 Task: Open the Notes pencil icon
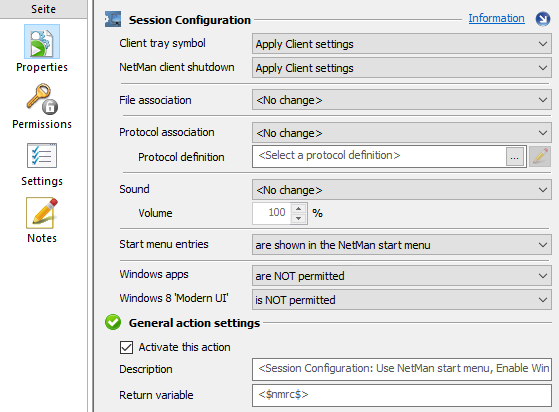click(x=42, y=213)
